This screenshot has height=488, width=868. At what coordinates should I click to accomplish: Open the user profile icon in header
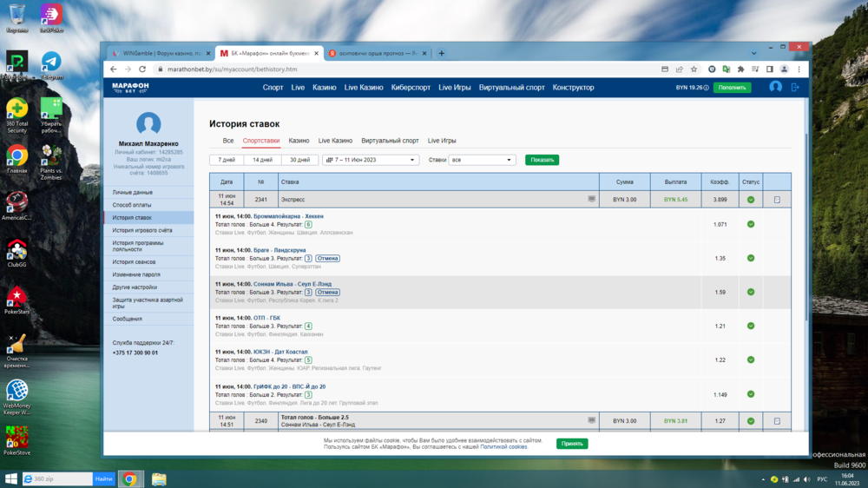775,87
